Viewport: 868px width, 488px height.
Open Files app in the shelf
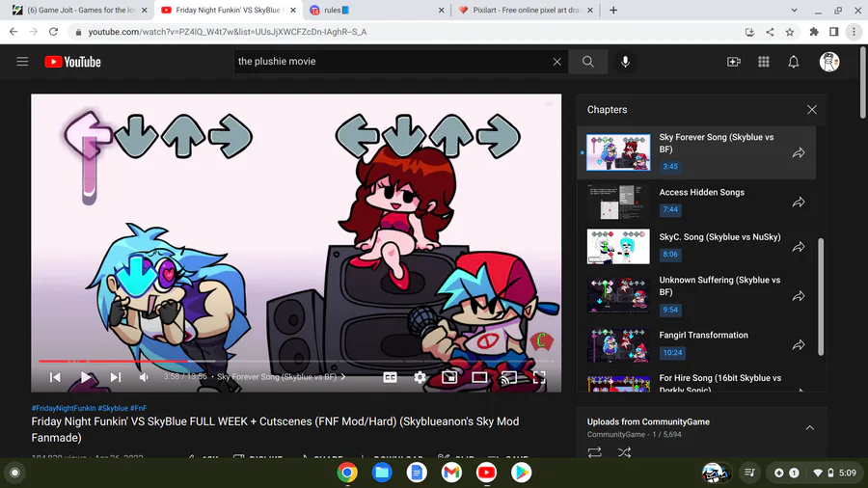[x=382, y=473]
